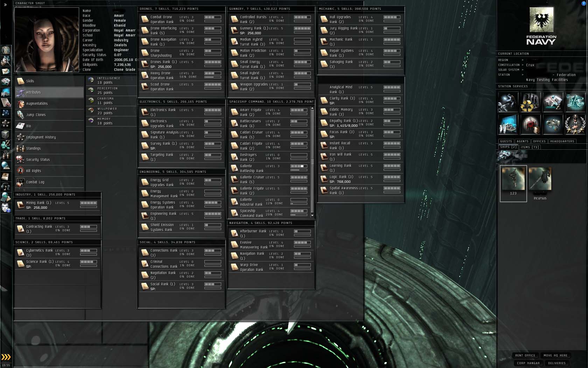
Task: Click the Rent Office button
Action: (525, 355)
